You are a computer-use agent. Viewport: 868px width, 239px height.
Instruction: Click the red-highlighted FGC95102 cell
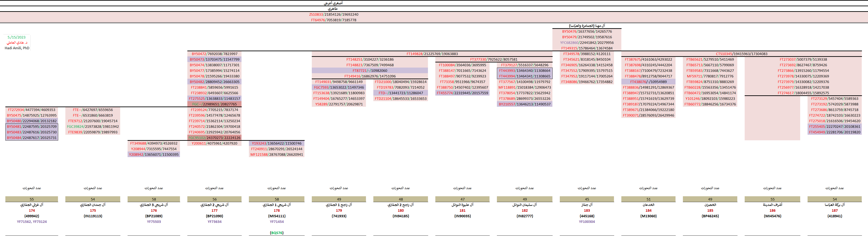pyautogui.click(x=214, y=138)
